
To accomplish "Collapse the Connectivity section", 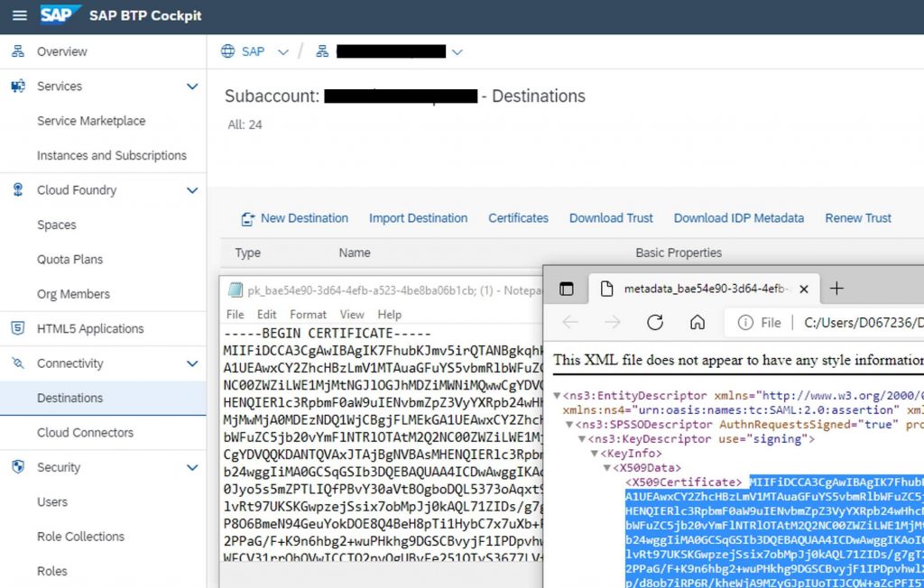I will click(x=192, y=363).
